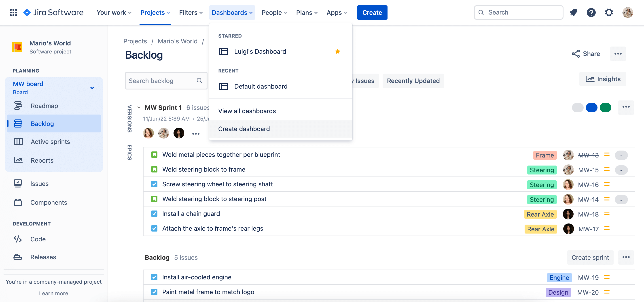Click the Create sprint button
Viewport: 644px width, 302px height.
coord(590,257)
